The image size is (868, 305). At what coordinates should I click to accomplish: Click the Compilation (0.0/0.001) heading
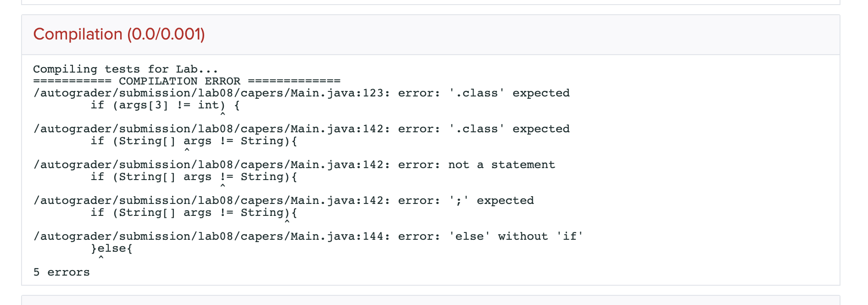(x=119, y=34)
